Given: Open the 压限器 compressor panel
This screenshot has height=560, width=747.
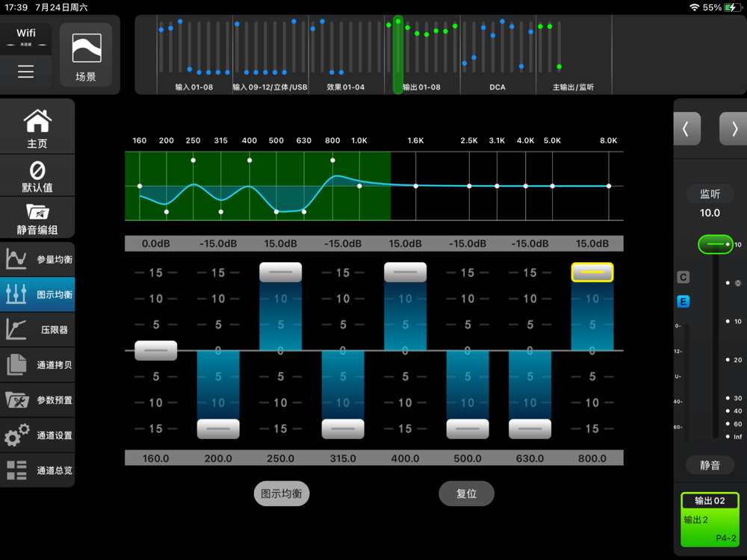Looking at the screenshot, I should coord(37,329).
